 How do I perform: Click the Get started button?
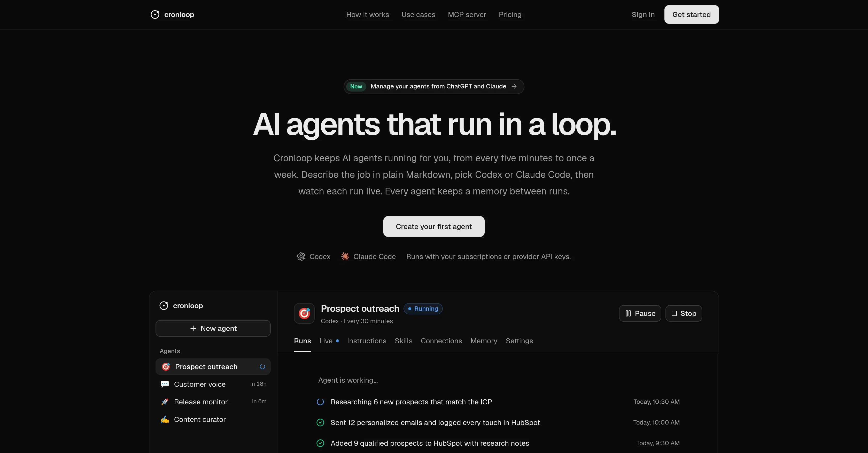pyautogui.click(x=692, y=14)
